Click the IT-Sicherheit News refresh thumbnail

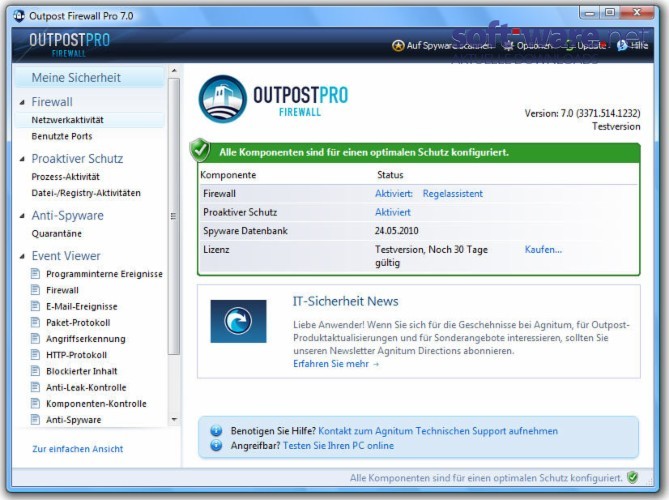click(x=238, y=321)
